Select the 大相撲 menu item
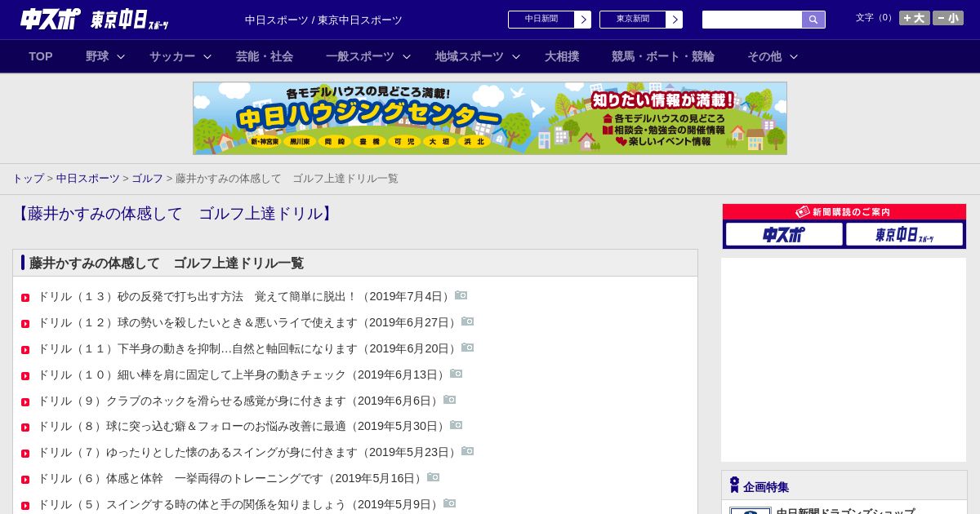 point(562,56)
